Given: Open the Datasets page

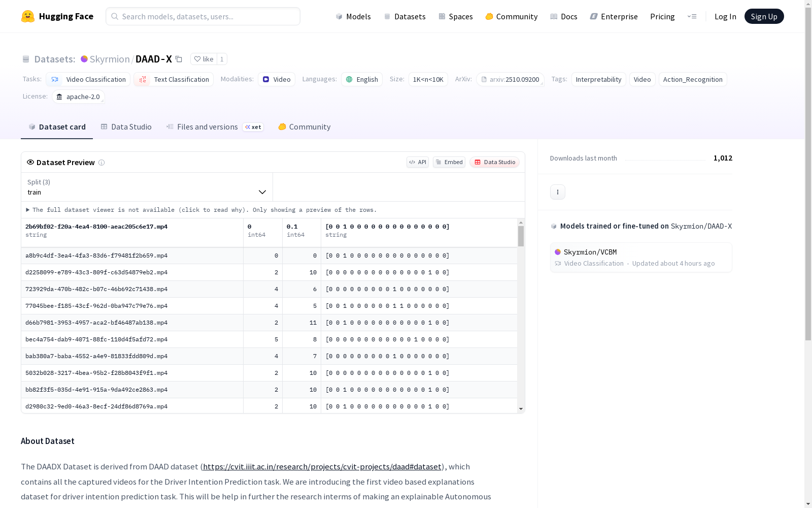Looking at the screenshot, I should click(x=404, y=16).
